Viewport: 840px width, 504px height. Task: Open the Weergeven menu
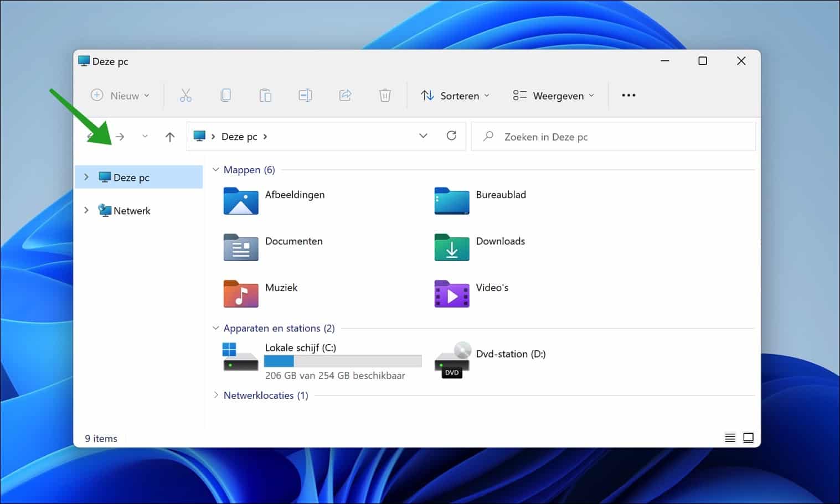[554, 95]
